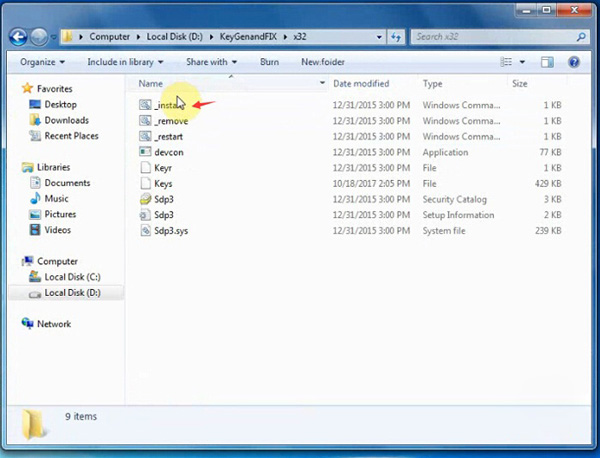Open Local Disk (D:) in navigation pane
Image resolution: width=600 pixels, height=458 pixels.
[72, 293]
